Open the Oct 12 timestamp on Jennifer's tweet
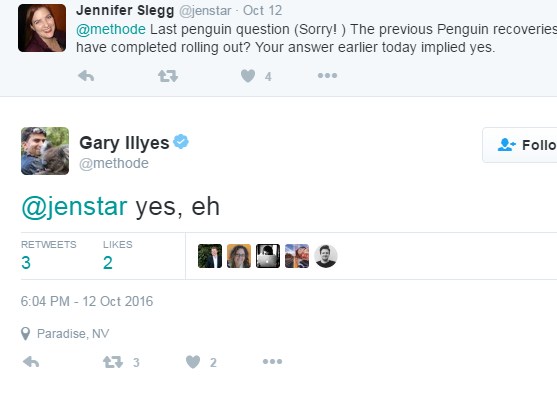This screenshot has height=397, width=557. (263, 10)
